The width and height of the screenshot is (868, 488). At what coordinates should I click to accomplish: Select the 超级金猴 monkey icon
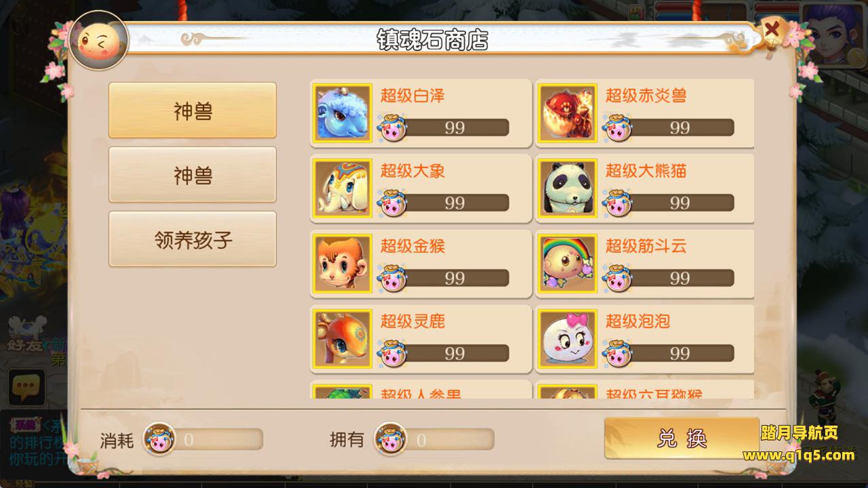coord(342,264)
